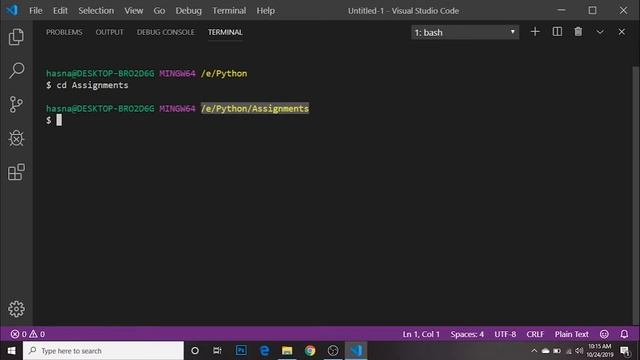Click the VS Code logo in title bar

12,10
